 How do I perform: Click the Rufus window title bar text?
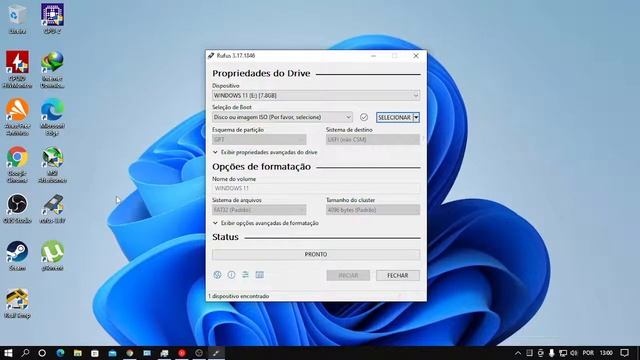coord(236,56)
